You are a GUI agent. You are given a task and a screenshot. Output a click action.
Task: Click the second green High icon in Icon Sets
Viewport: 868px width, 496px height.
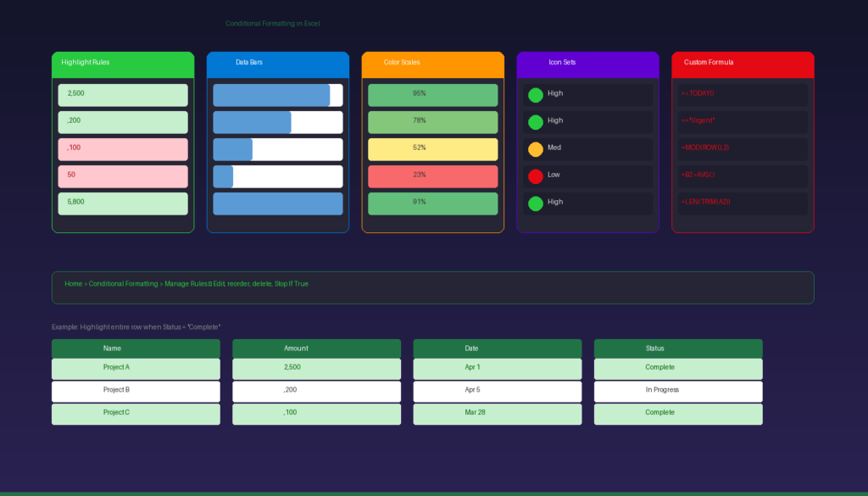pyautogui.click(x=535, y=121)
